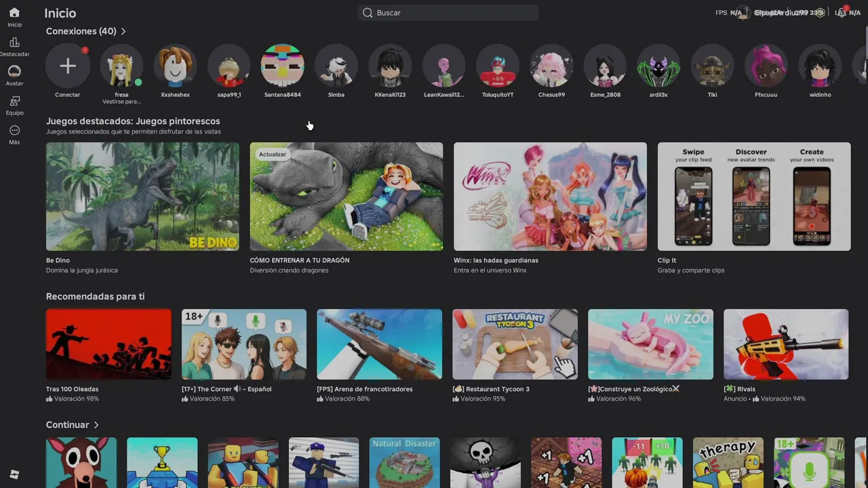Resume the skull game in Continuar
Image resolution: width=868 pixels, height=488 pixels.
pyautogui.click(x=486, y=463)
